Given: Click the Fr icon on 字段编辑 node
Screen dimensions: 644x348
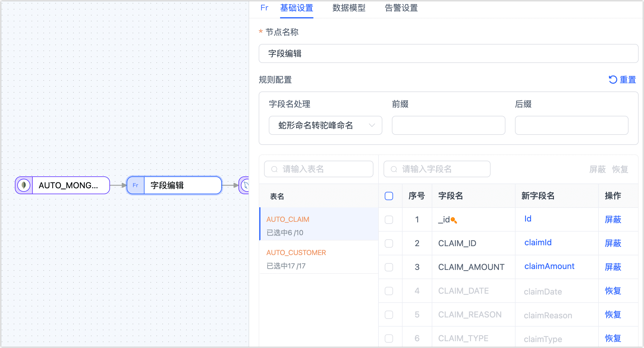Looking at the screenshot, I should pyautogui.click(x=136, y=185).
